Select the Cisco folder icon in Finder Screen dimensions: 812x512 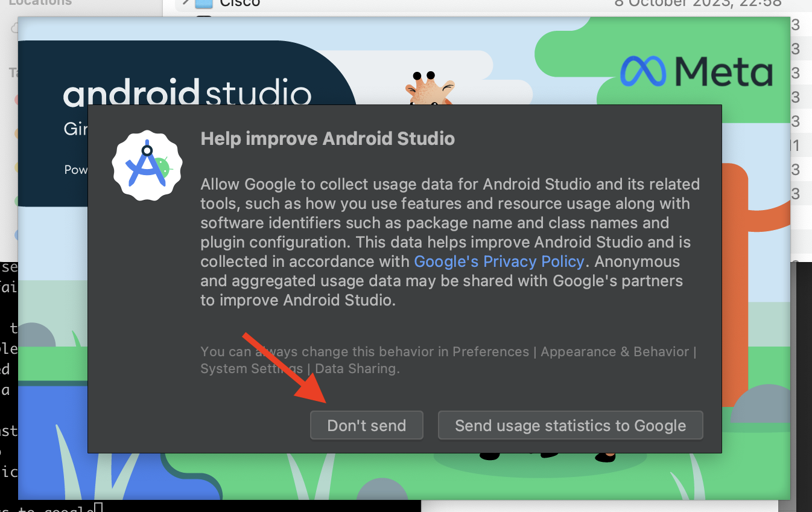205,3
